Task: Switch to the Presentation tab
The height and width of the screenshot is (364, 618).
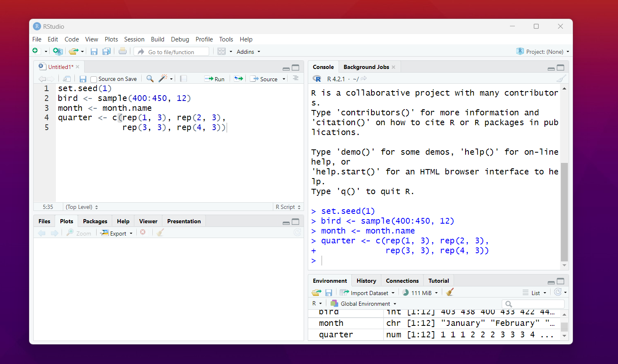Action: pos(184,221)
